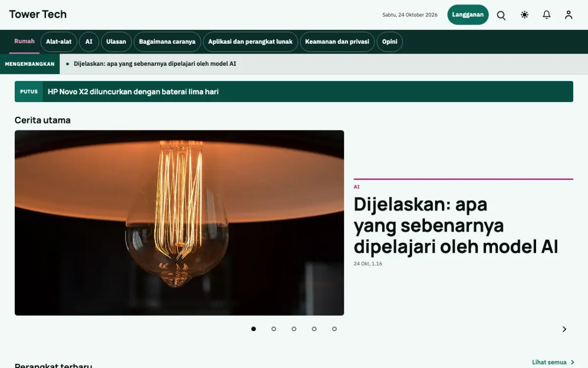The image size is (588, 368).
Task: Open Bagaimana caranya section
Action: pyautogui.click(x=167, y=42)
